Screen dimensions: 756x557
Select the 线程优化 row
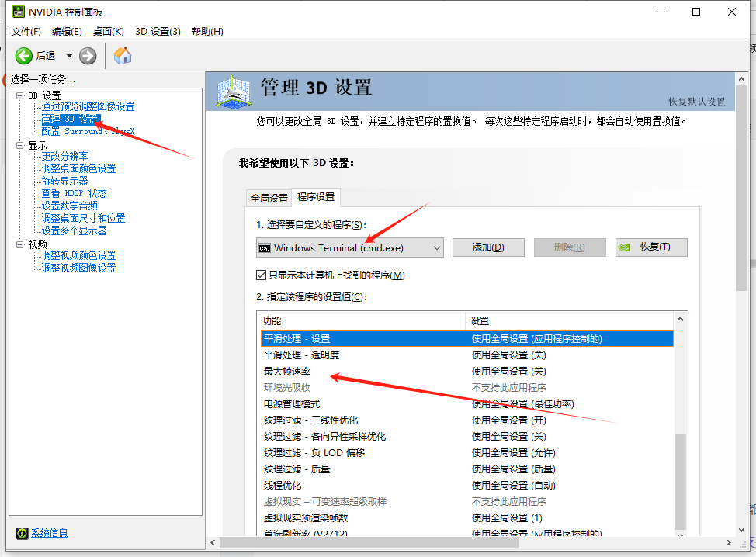click(466, 485)
